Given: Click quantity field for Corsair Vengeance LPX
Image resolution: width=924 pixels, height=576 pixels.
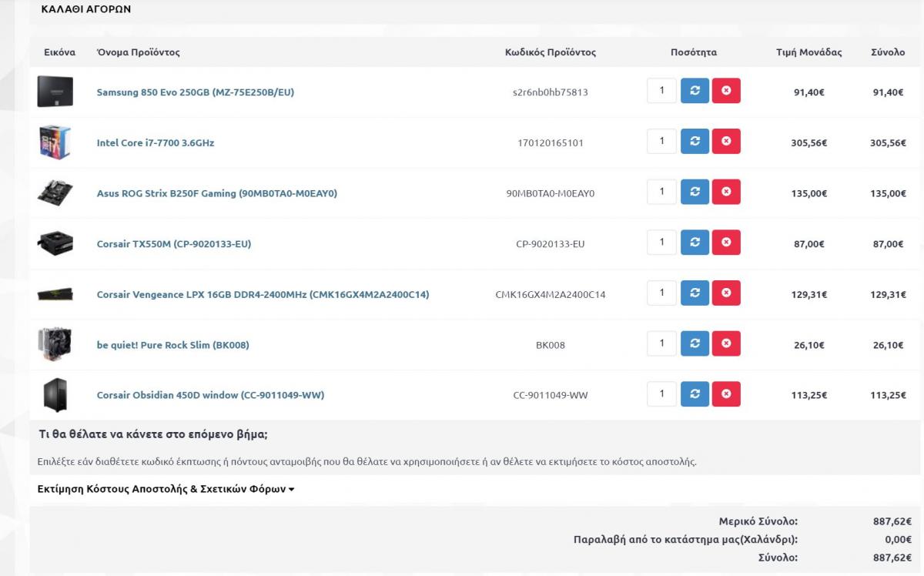Looking at the screenshot, I should (661, 293).
